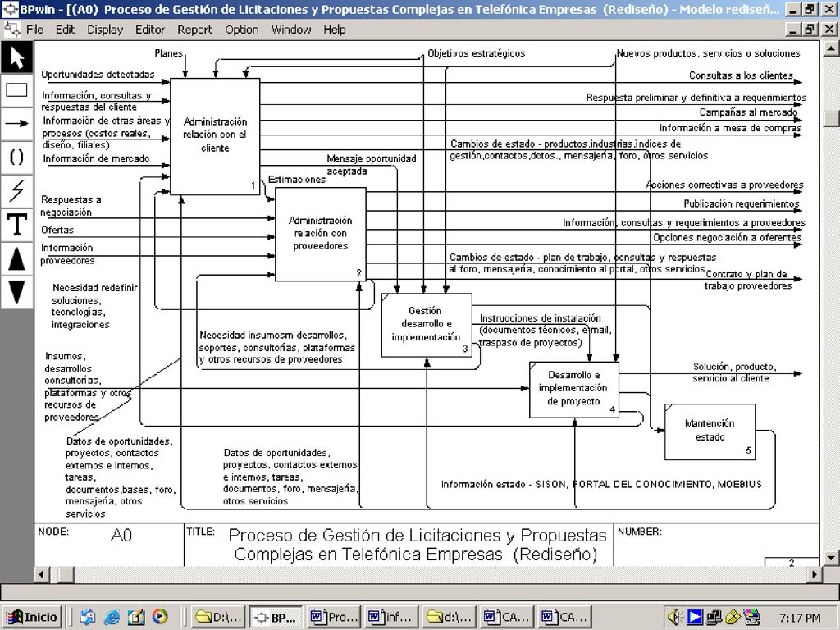Click the 'Consultas a los clientes' label

(x=741, y=75)
